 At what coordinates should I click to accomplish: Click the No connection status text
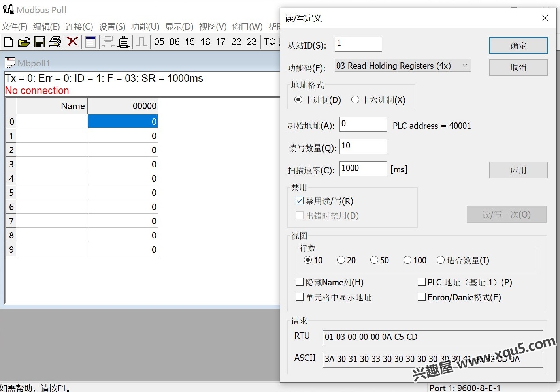click(x=37, y=90)
